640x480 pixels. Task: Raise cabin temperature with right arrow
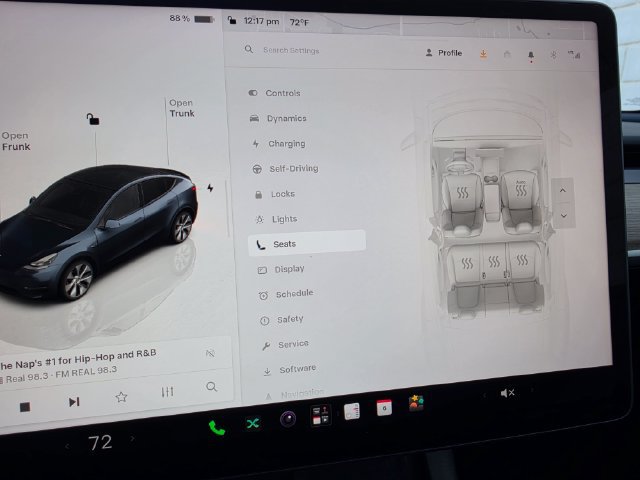(x=132, y=439)
